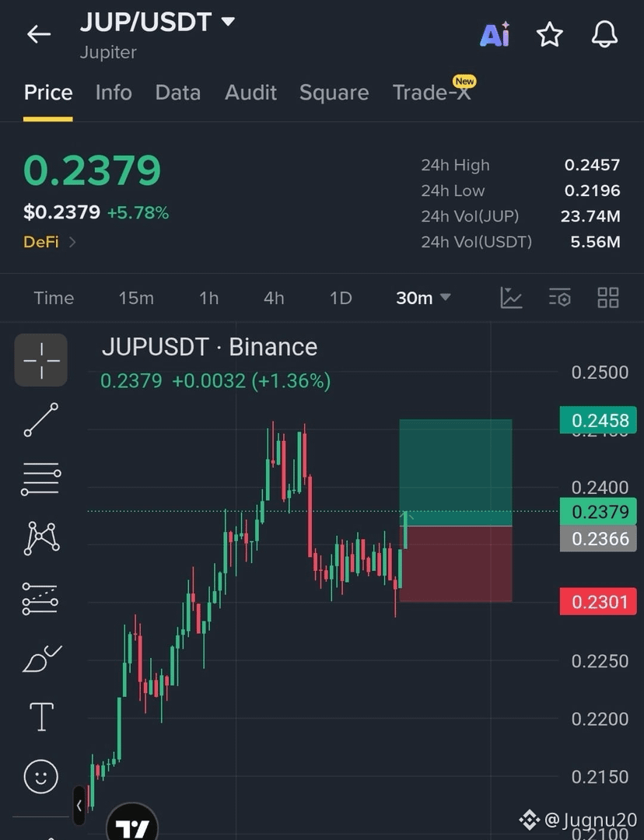Select the XABCD pattern tool

(x=41, y=538)
